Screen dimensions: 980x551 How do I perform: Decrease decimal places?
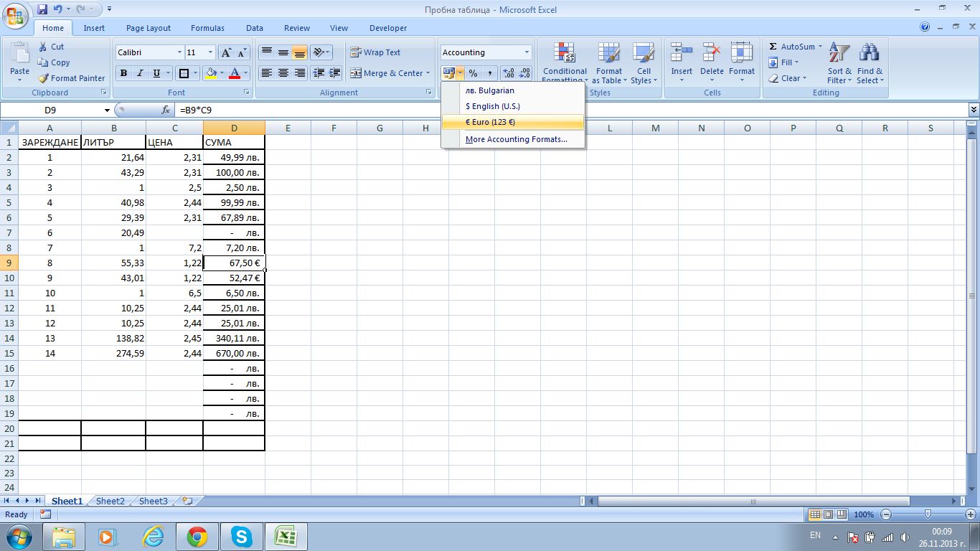pos(525,73)
